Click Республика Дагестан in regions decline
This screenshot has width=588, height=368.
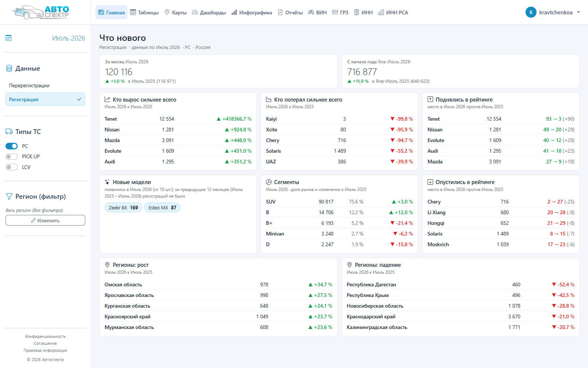click(371, 284)
